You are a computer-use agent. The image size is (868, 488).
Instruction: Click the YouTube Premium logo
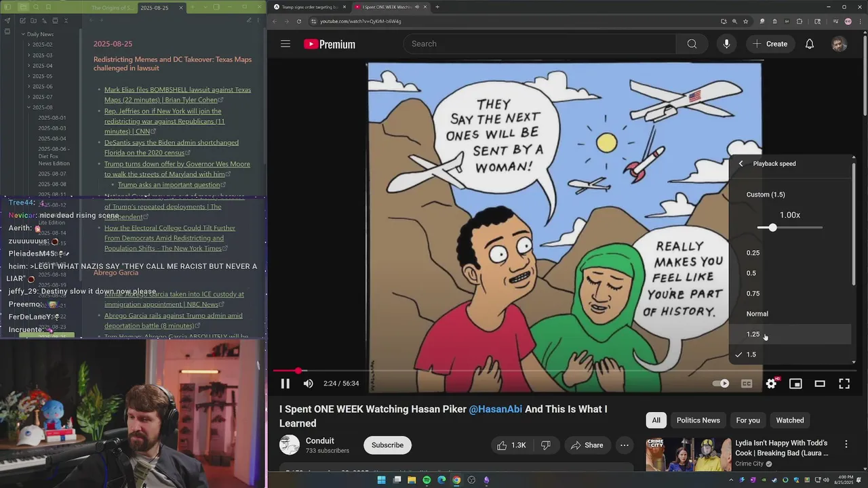pos(330,44)
